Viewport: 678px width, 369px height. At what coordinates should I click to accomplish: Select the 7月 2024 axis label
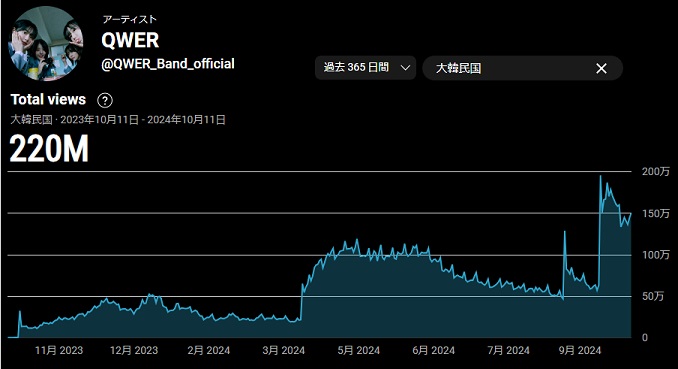click(x=508, y=350)
